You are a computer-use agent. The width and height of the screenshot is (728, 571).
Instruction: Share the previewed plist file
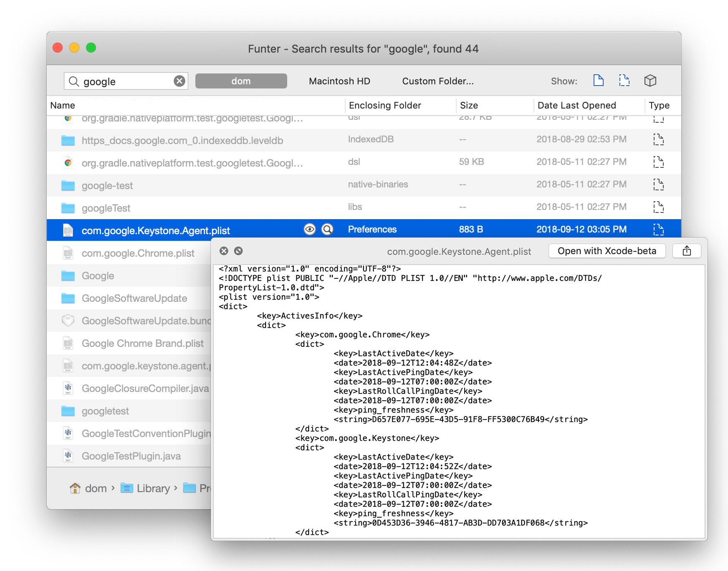pyautogui.click(x=687, y=251)
